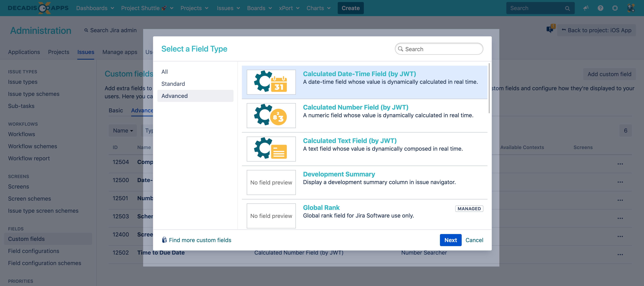Open Sub-tasks in sidebar
This screenshot has height=286, width=644.
pos(21,106)
